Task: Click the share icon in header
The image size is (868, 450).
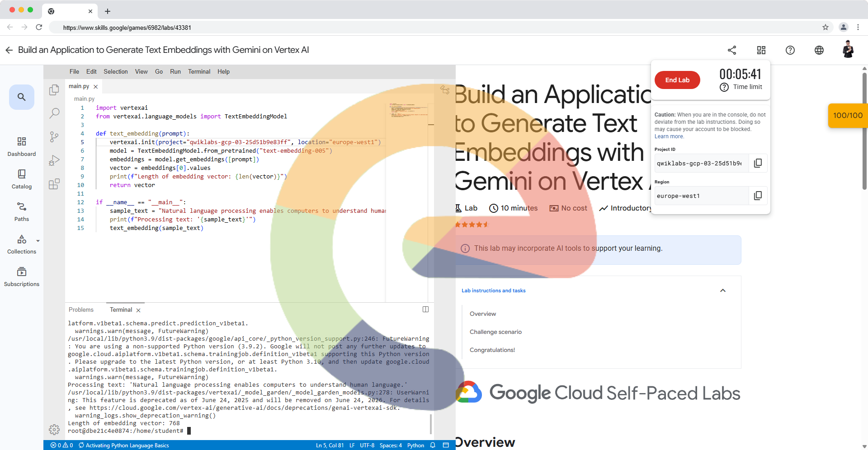Action: pyautogui.click(x=732, y=50)
